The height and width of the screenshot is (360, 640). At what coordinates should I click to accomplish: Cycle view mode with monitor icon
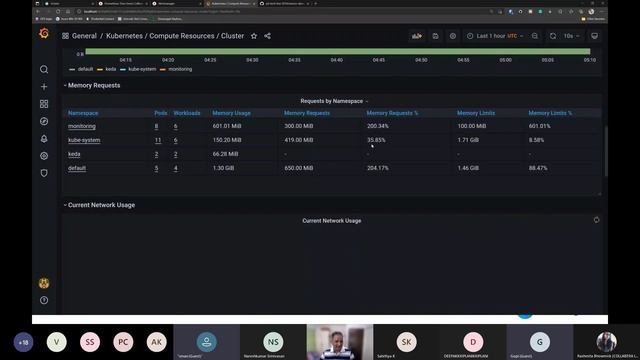click(595, 36)
